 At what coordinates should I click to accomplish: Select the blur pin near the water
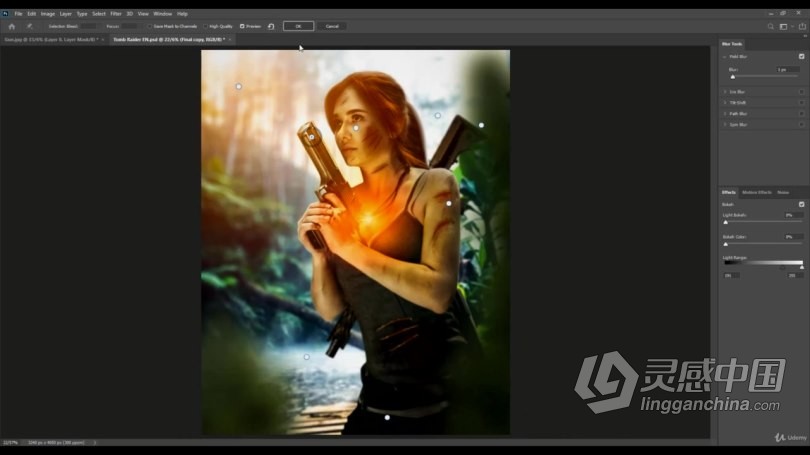pos(306,357)
